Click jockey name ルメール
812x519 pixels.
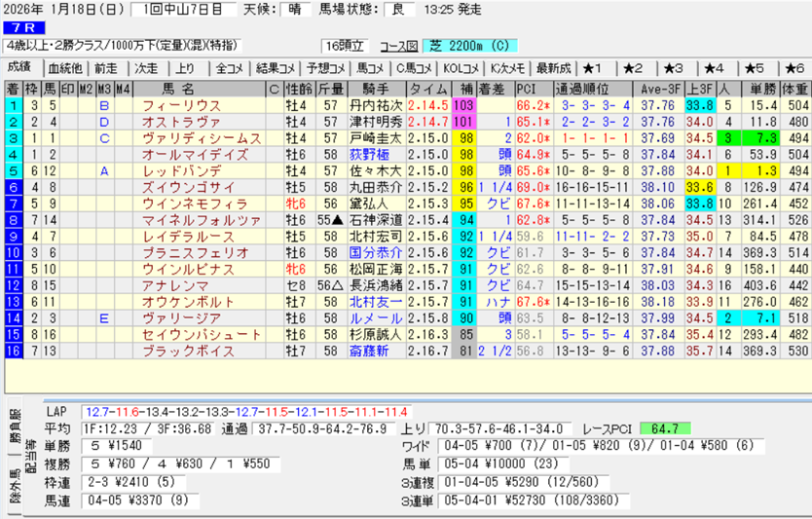tap(369, 317)
